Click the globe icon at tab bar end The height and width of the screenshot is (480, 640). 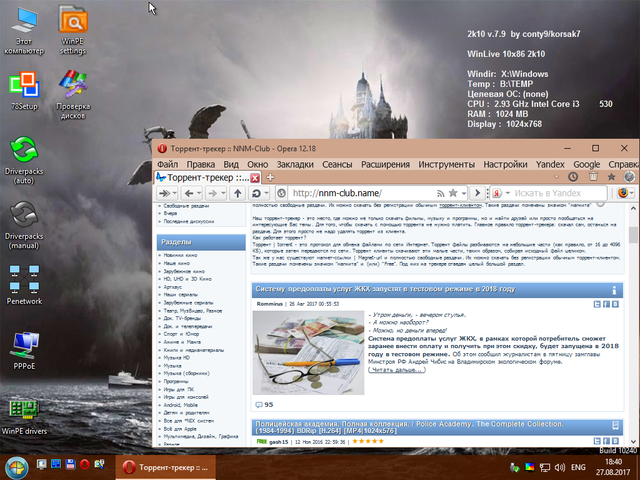[x=629, y=177]
